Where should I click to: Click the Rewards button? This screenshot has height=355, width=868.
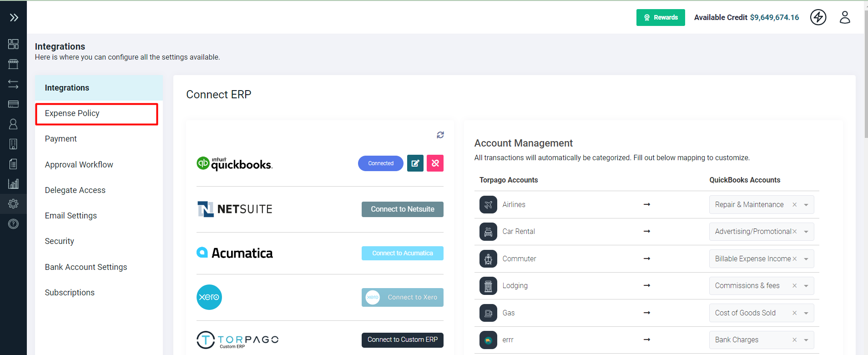pos(661,17)
